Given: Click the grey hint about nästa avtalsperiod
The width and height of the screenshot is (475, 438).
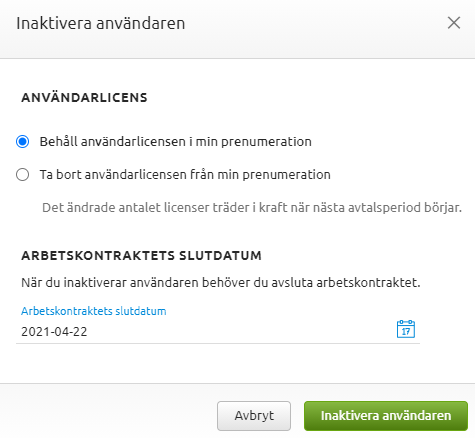Looking at the screenshot, I should (x=252, y=208).
